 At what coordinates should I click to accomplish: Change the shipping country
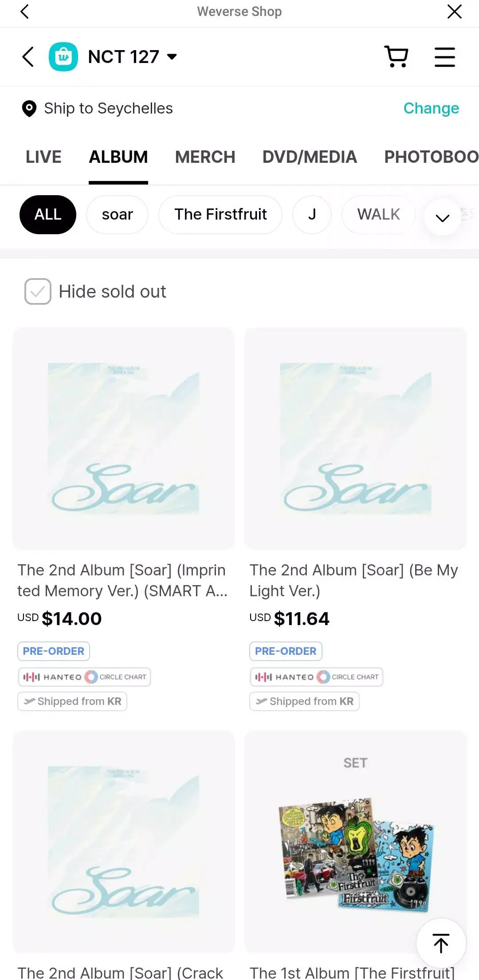pyautogui.click(x=431, y=108)
